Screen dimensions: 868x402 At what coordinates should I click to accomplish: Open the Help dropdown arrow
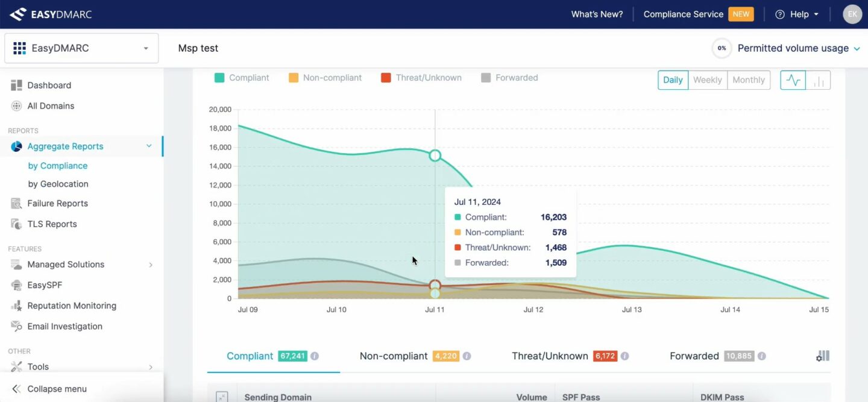coord(816,14)
